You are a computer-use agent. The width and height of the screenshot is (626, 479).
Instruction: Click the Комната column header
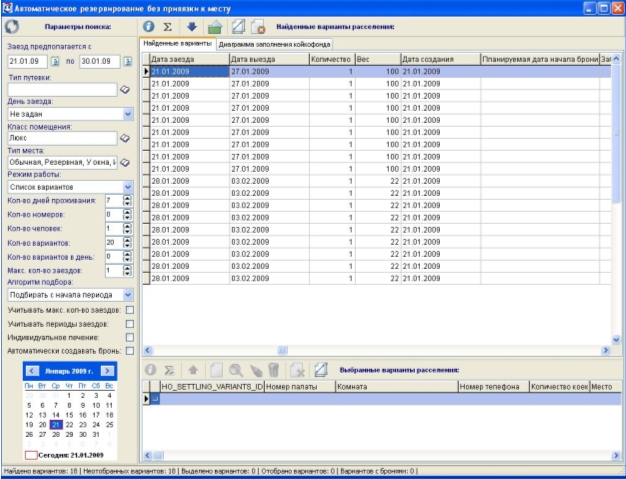point(396,386)
